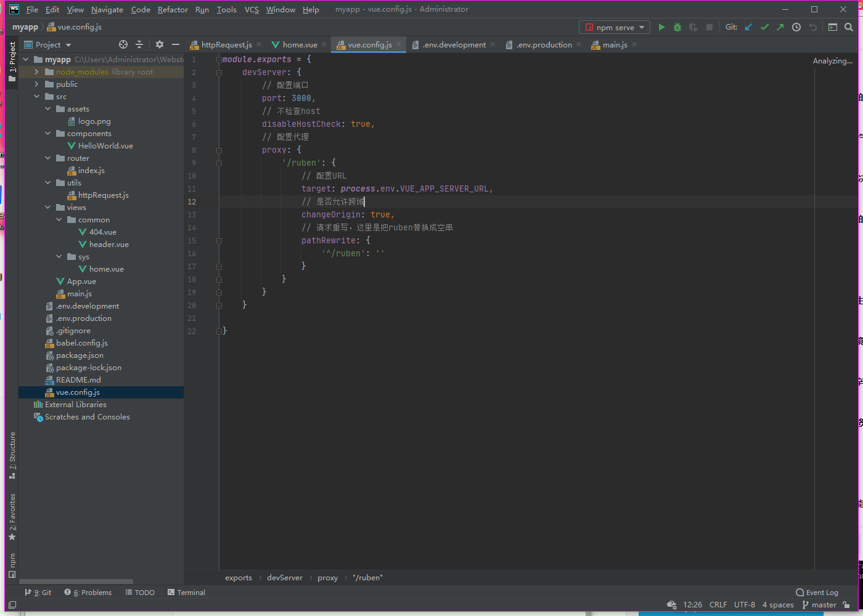Toggle the read-only lock in status bar
This screenshot has height=616, width=863.
coord(846,605)
